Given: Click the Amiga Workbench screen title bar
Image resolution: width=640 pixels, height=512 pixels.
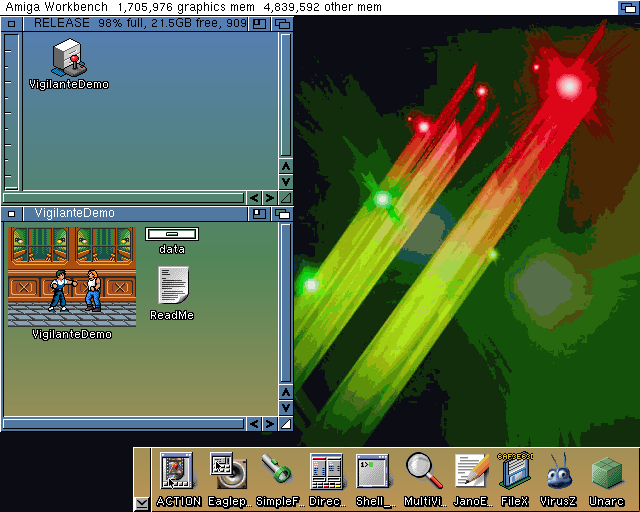Looking at the screenshot, I should click(x=309, y=7).
